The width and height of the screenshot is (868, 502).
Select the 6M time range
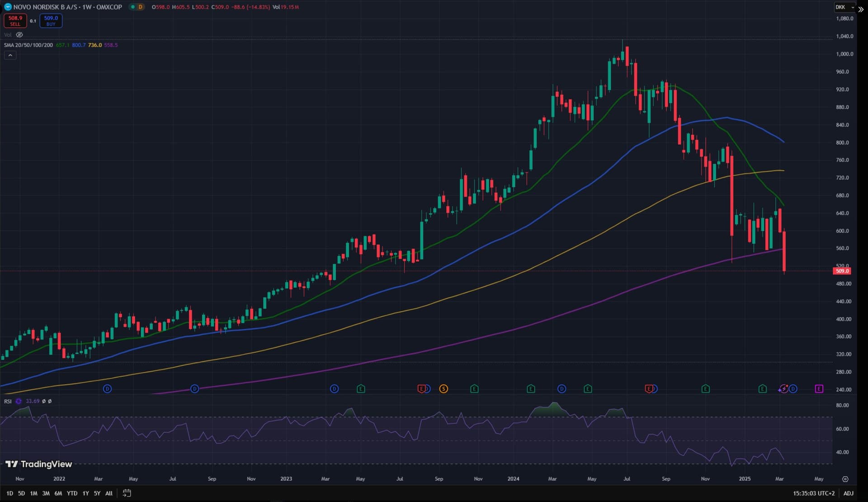coord(58,493)
